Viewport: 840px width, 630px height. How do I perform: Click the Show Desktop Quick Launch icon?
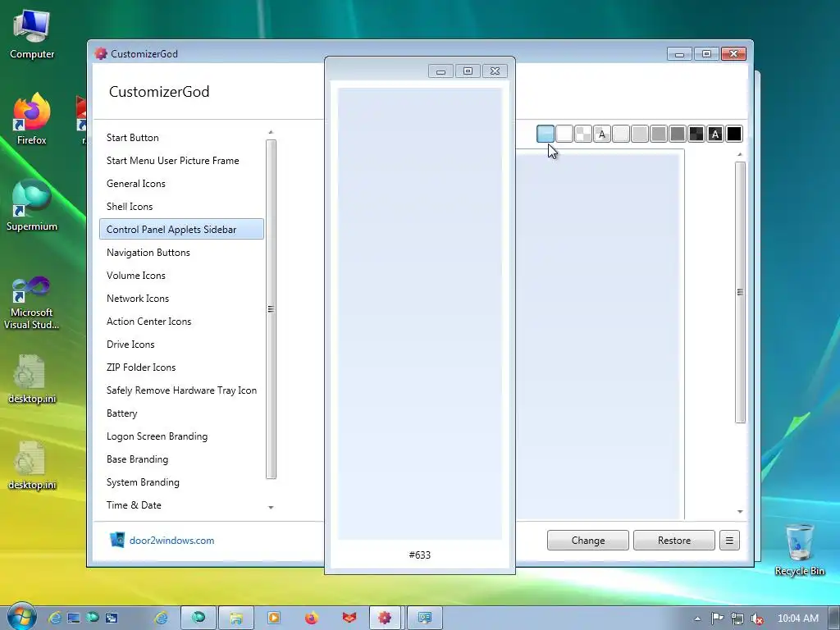(74, 619)
